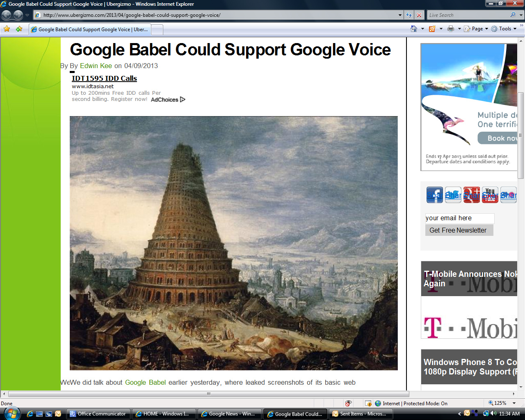
Task: Click the Twitter share icon
Action: 453,195
